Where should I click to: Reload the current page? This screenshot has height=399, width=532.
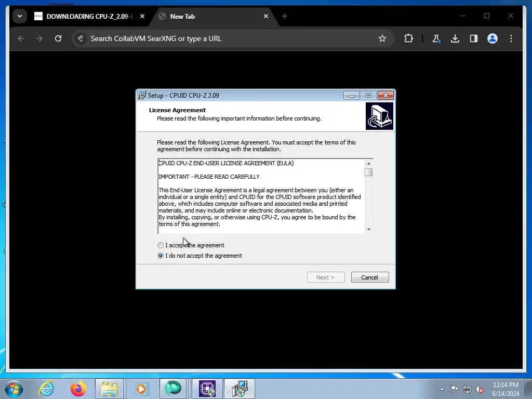(58, 38)
